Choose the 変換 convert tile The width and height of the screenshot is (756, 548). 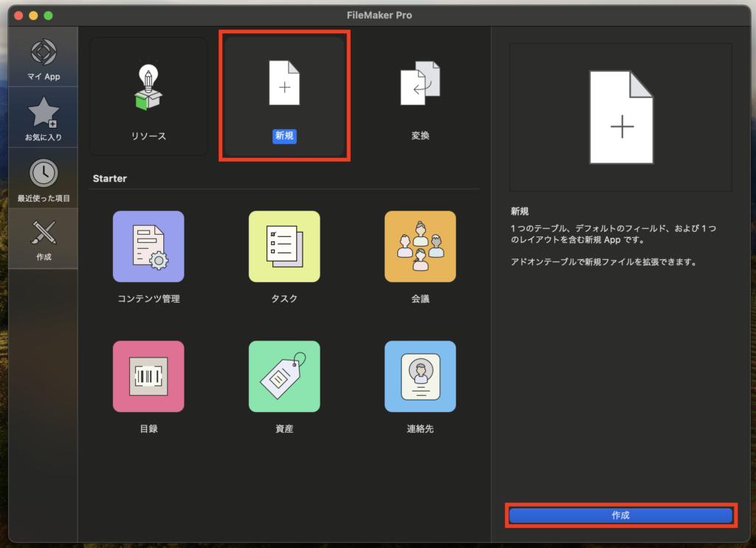point(420,97)
